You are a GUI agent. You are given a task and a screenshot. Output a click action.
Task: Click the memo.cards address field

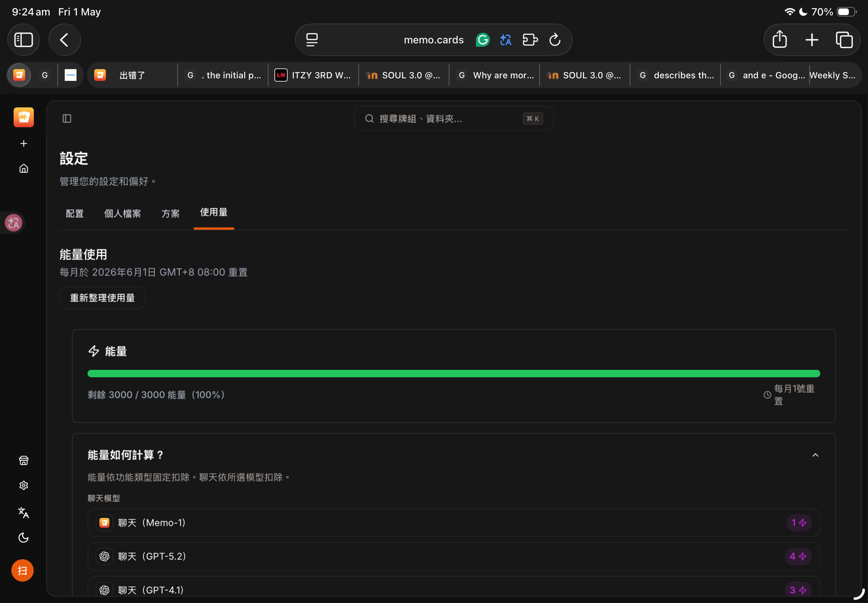tap(433, 40)
